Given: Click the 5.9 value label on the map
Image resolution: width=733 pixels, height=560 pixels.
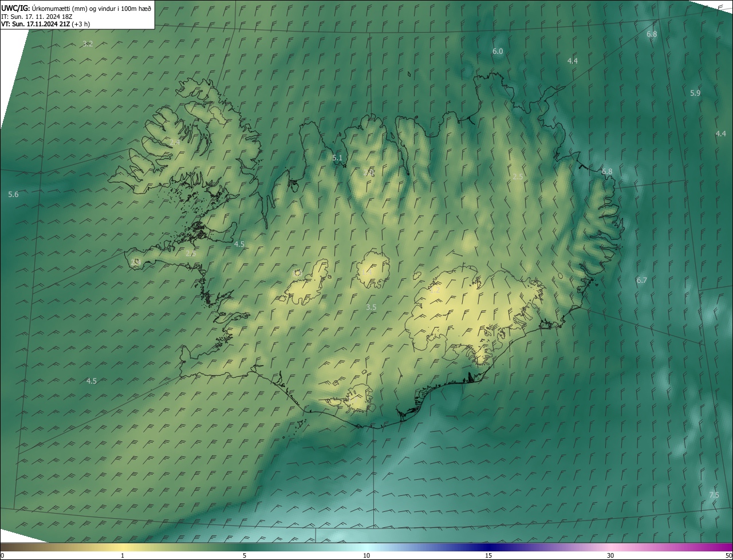Looking at the screenshot, I should click(695, 93).
